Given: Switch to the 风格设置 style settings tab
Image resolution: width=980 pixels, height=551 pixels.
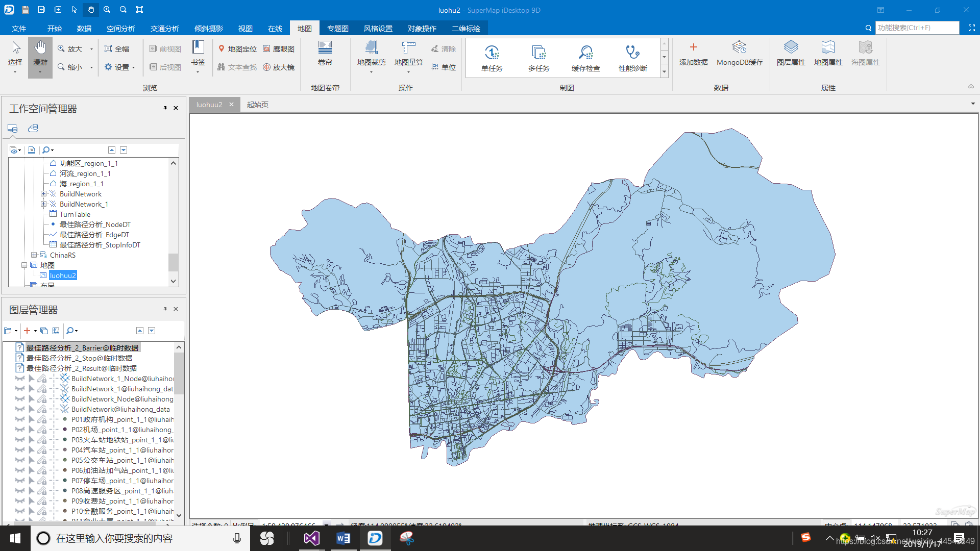Looking at the screenshot, I should tap(378, 29).
